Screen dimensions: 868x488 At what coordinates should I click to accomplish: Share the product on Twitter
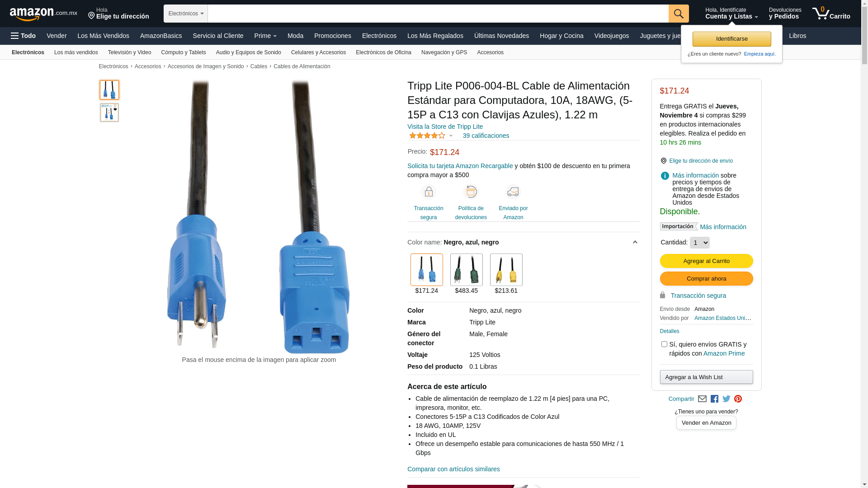tap(726, 399)
